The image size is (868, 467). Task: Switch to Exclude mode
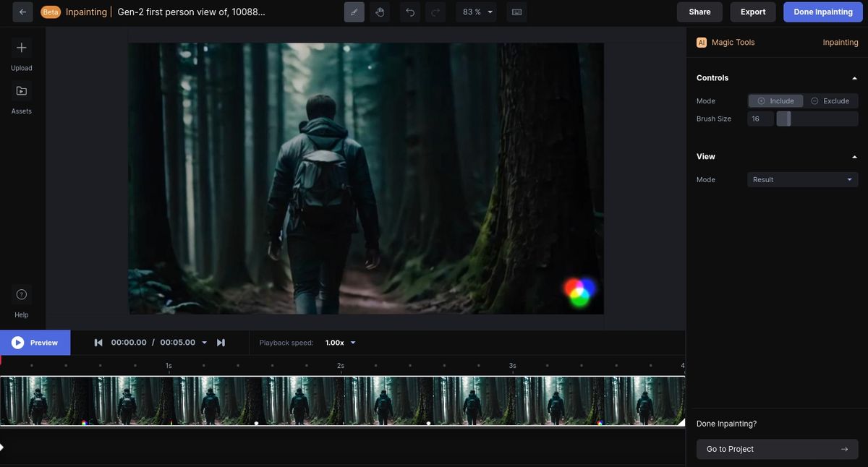click(831, 100)
